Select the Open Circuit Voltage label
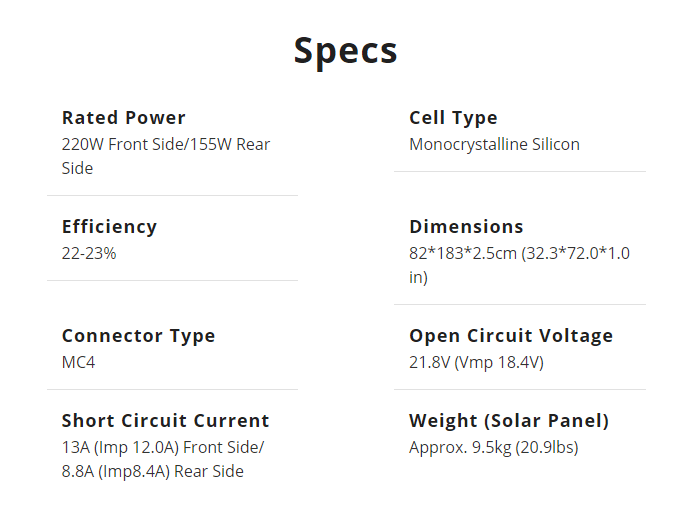 tap(511, 336)
